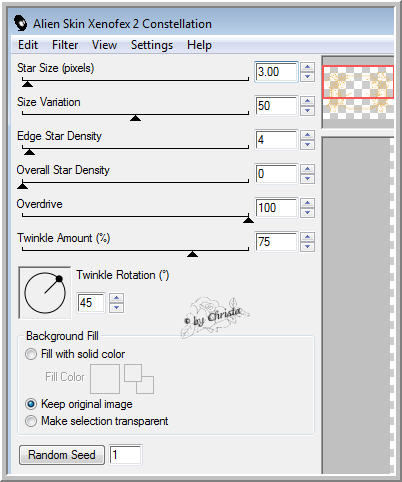Click the Twinkle Rotation angle dial
This screenshot has height=482, width=402.
pyautogui.click(x=45, y=293)
